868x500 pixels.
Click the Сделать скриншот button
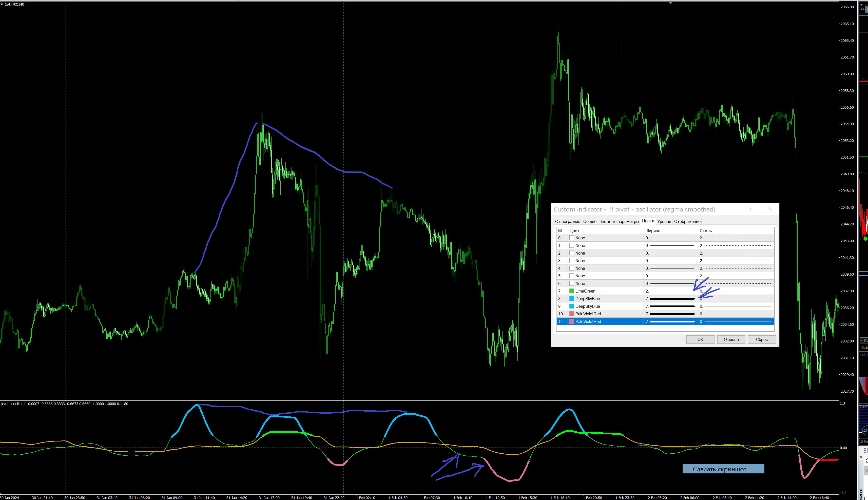tap(723, 469)
